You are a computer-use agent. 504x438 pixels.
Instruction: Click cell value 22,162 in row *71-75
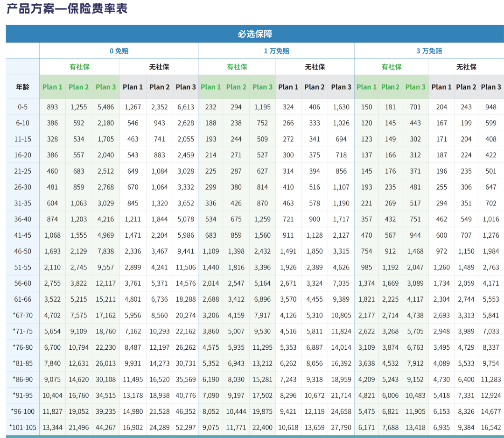tap(186, 331)
